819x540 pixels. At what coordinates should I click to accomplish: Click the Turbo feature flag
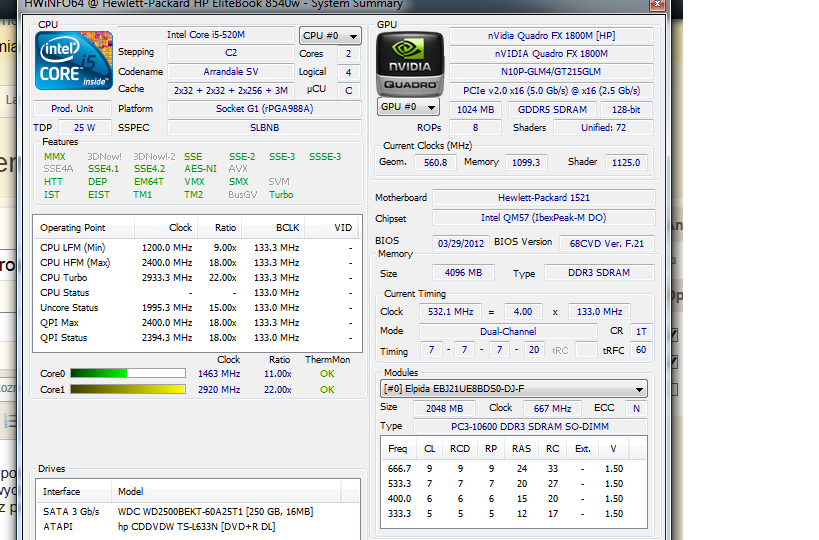click(281, 195)
